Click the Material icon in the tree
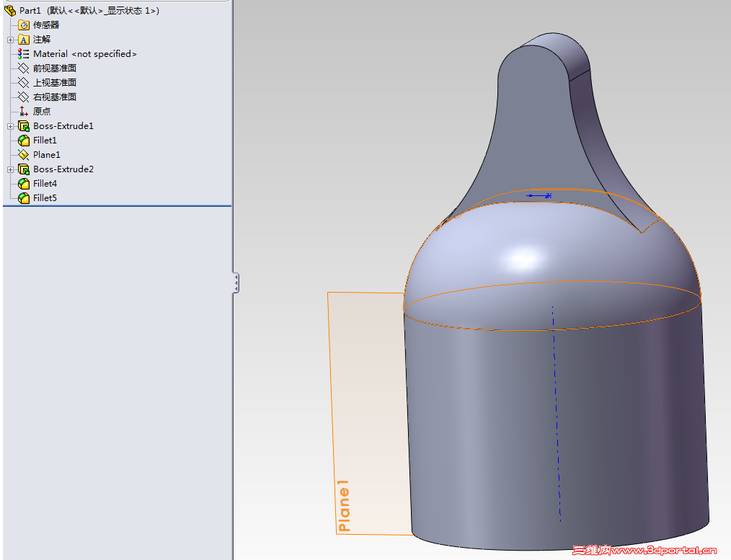731x560 pixels. coord(23,54)
